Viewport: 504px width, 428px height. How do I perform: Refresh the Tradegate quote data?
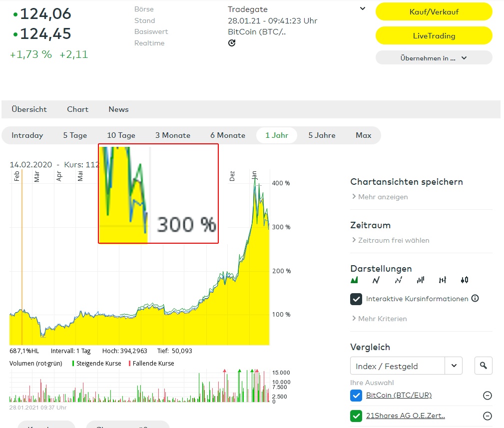tap(231, 43)
